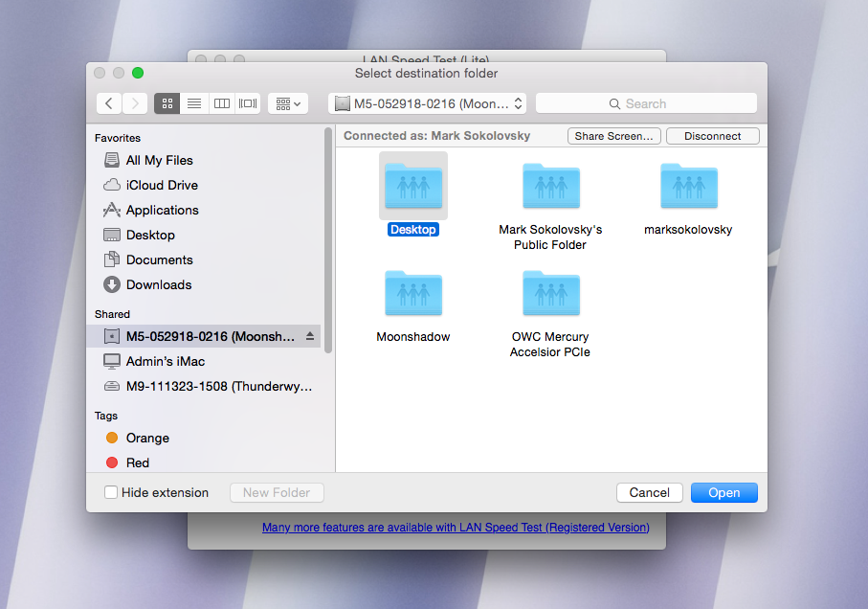Click the Share Screen button
This screenshot has height=609, width=868.
(614, 136)
